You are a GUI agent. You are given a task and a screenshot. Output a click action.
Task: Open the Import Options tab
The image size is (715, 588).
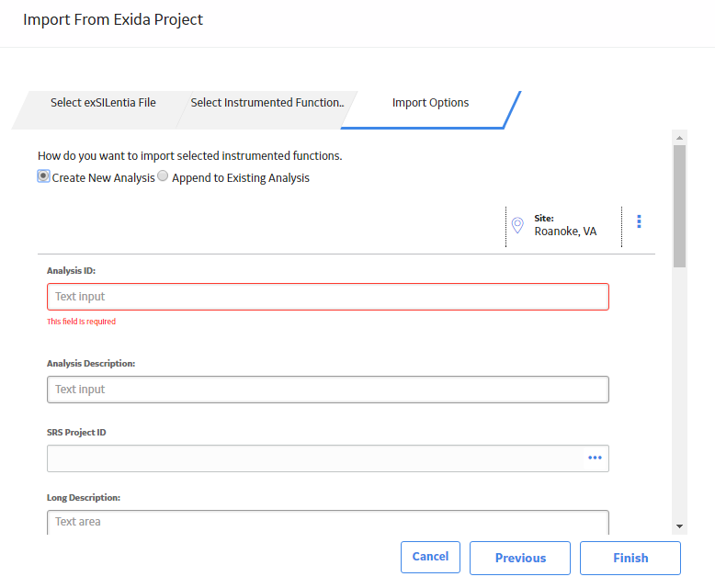tap(430, 103)
